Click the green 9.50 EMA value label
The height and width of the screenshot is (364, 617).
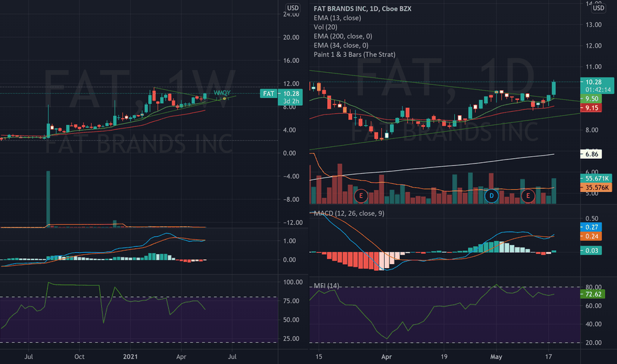point(591,99)
